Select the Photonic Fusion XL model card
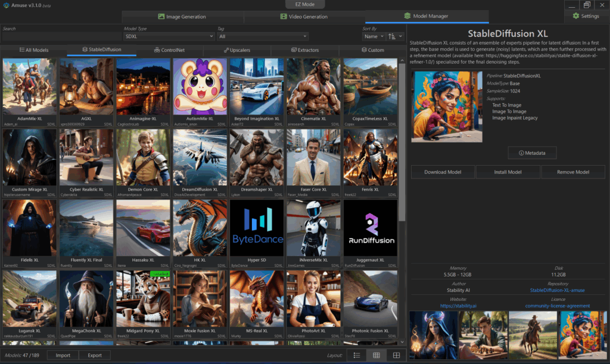Screen dimensions: 610x364 coord(371,304)
